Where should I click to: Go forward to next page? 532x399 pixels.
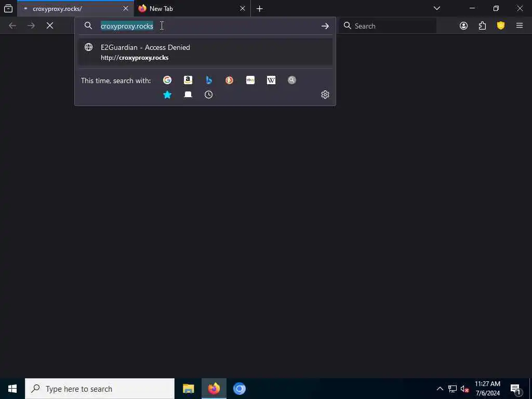point(31,25)
